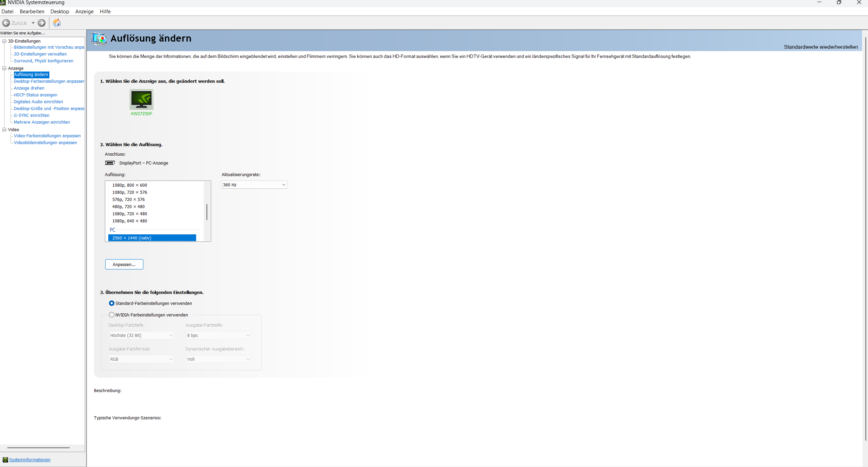Click the NVIDIA app icon in the title bar
The width and height of the screenshot is (868, 467).
(x=3, y=2)
